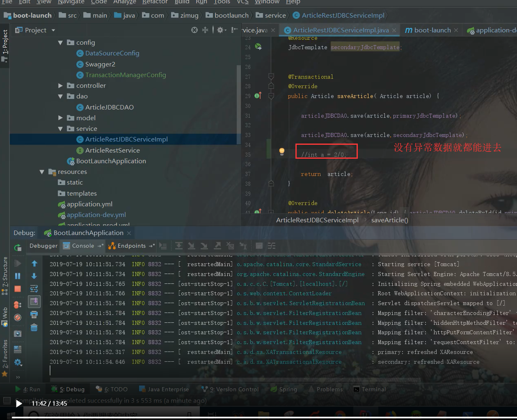Image resolution: width=517 pixels, height=420 pixels.
Task: Click the intention light bulb icon
Action: 282,152
